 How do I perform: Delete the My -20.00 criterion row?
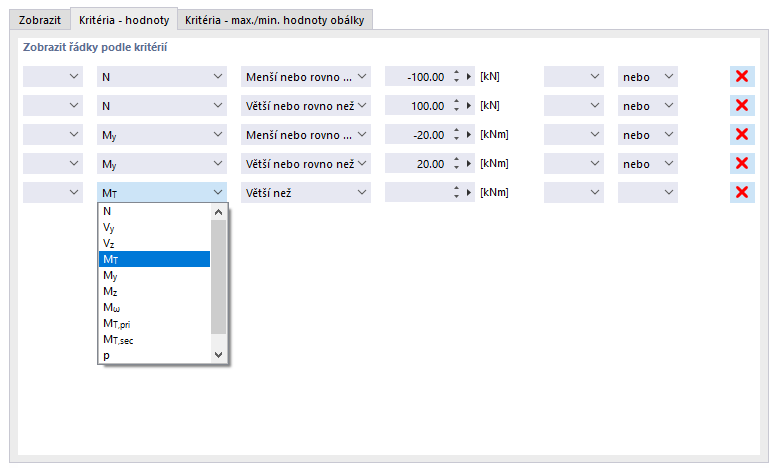coord(742,135)
